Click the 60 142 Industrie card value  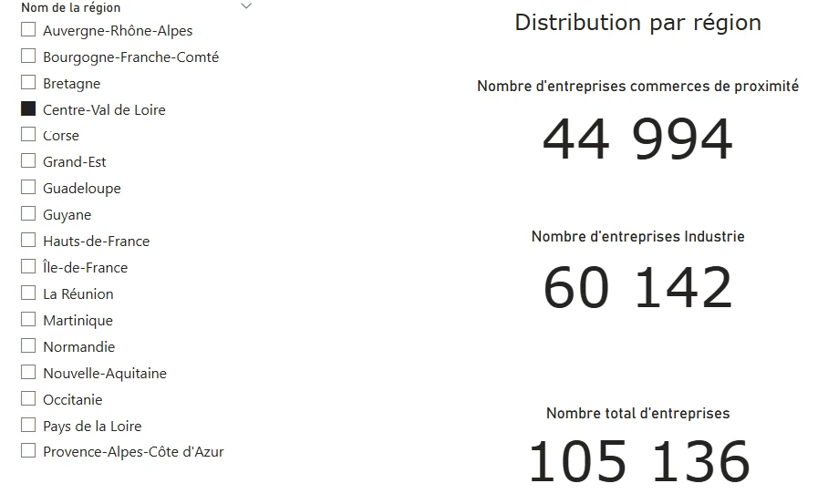coord(637,287)
